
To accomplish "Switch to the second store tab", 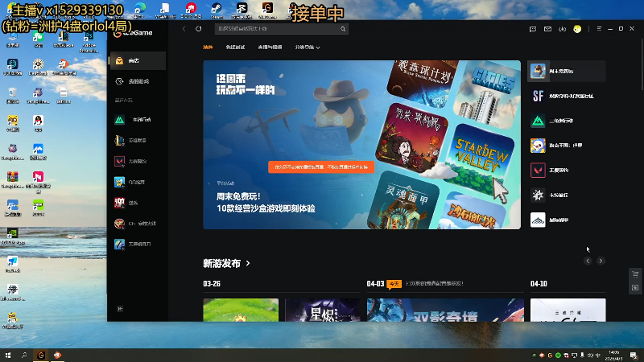I will (235, 47).
